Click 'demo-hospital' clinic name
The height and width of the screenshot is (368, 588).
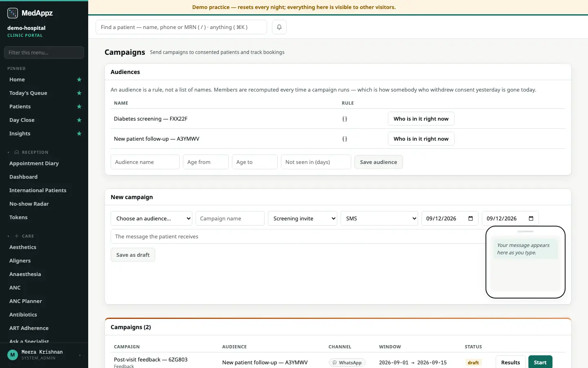(27, 28)
